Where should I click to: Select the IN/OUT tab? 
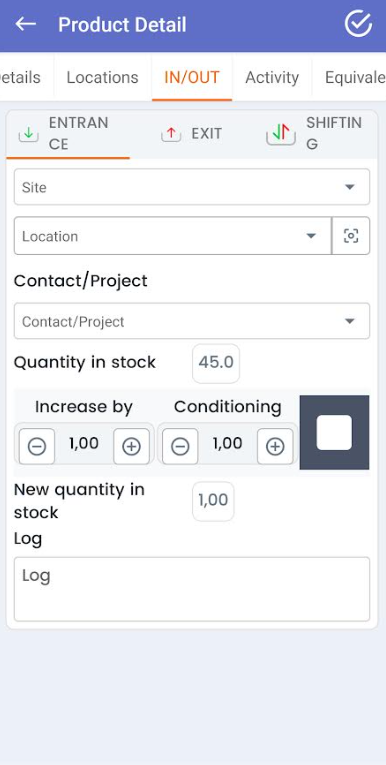coord(192,77)
